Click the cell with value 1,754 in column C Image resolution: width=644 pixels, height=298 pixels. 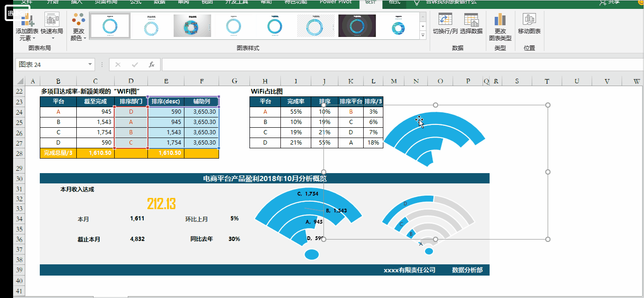[x=95, y=132]
